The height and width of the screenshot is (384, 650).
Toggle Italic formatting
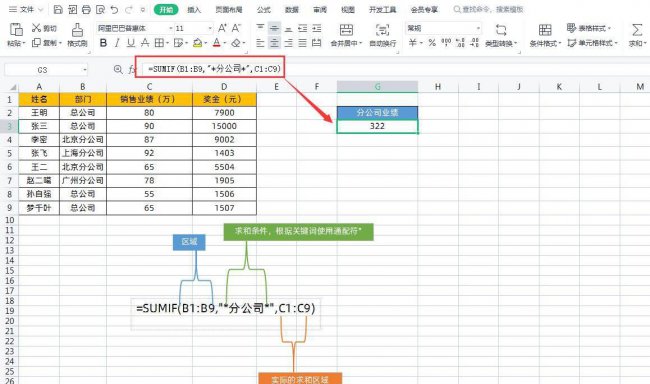[x=117, y=43]
